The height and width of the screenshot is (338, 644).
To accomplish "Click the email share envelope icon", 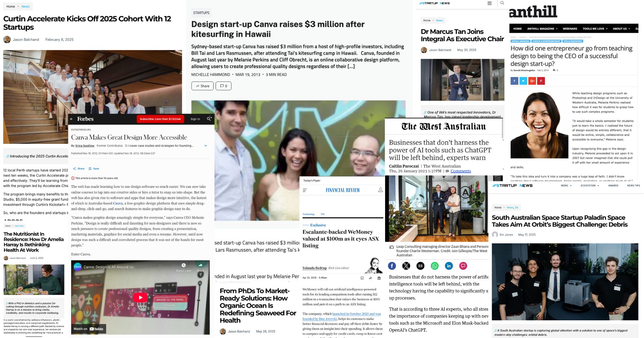I will pos(420,266).
